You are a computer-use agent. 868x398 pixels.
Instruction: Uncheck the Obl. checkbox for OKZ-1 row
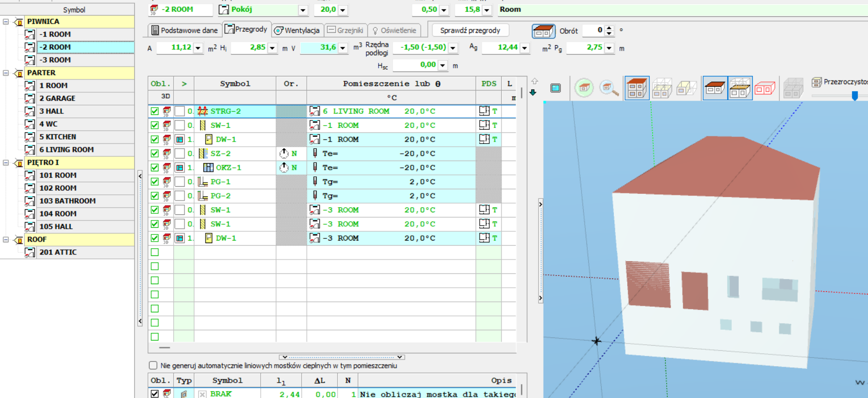(155, 168)
